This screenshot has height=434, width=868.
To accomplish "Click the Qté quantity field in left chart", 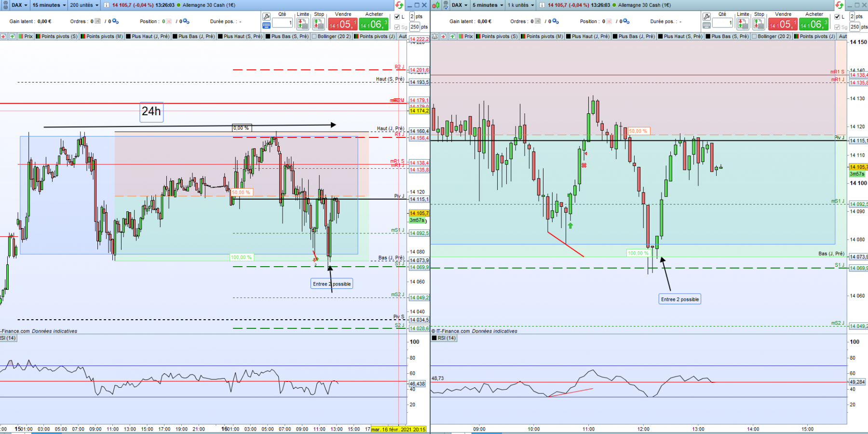I will (x=283, y=23).
